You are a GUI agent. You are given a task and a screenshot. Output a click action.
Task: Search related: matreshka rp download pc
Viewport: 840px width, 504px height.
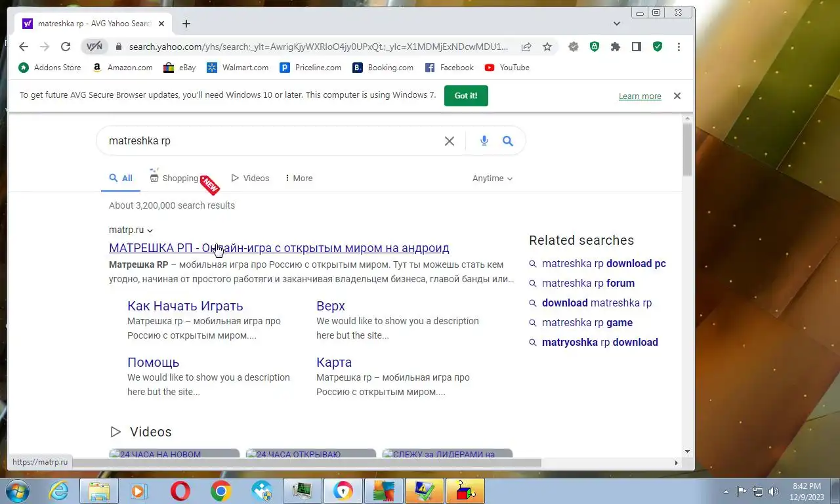tap(604, 263)
